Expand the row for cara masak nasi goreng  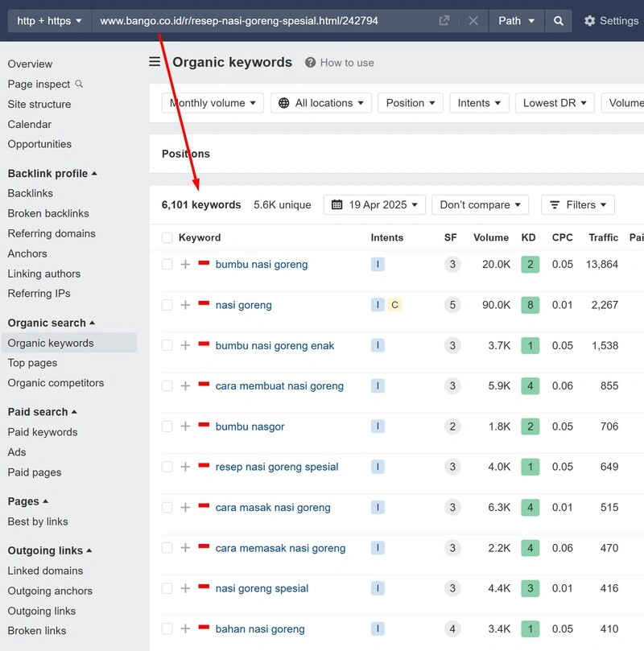coord(185,507)
